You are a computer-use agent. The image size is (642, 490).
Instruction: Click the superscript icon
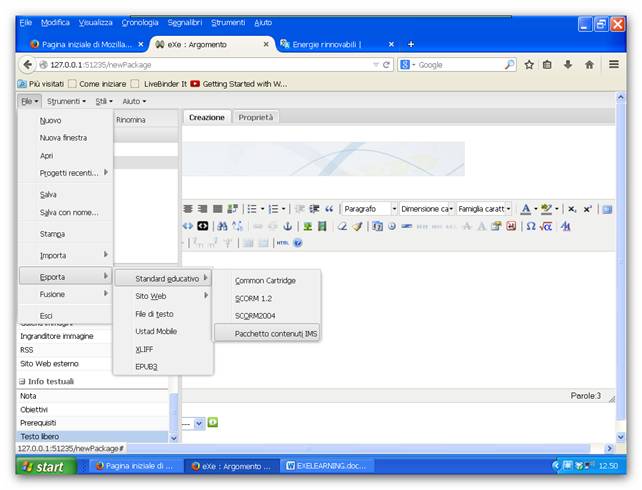[x=588, y=209]
